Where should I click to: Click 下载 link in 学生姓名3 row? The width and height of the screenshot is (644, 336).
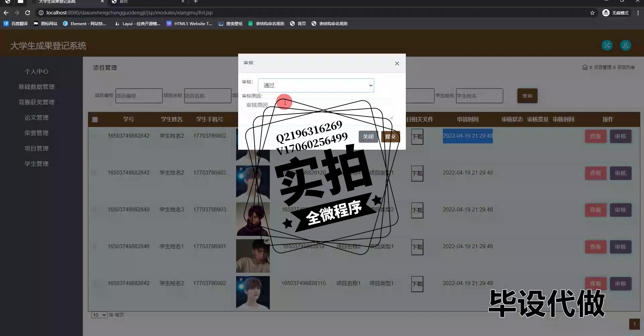[417, 210]
